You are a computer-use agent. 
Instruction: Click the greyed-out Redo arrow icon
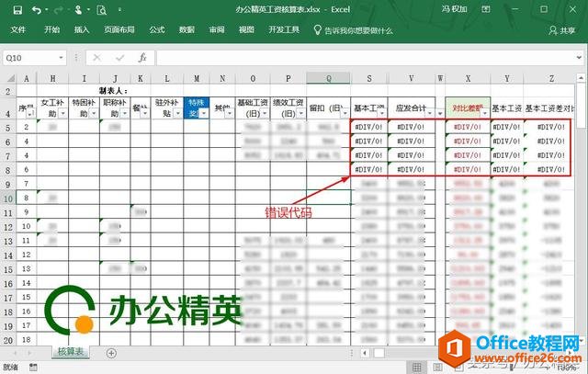coord(58,10)
